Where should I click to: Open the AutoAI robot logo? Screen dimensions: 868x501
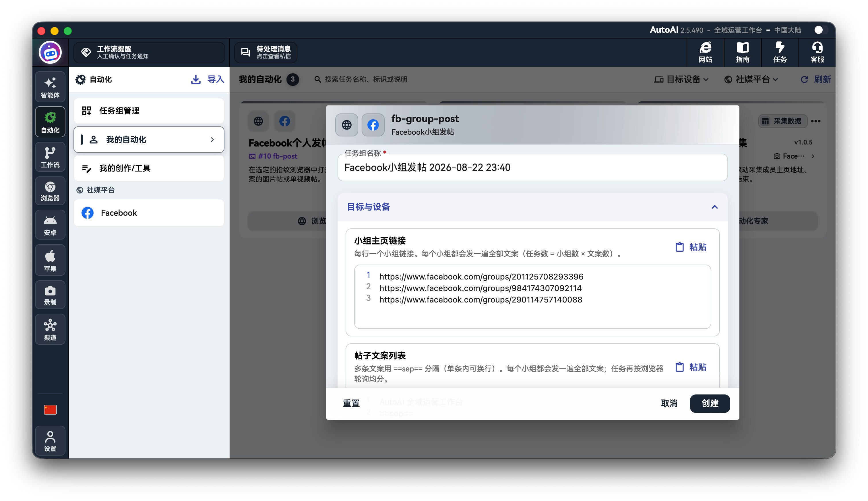pos(50,53)
